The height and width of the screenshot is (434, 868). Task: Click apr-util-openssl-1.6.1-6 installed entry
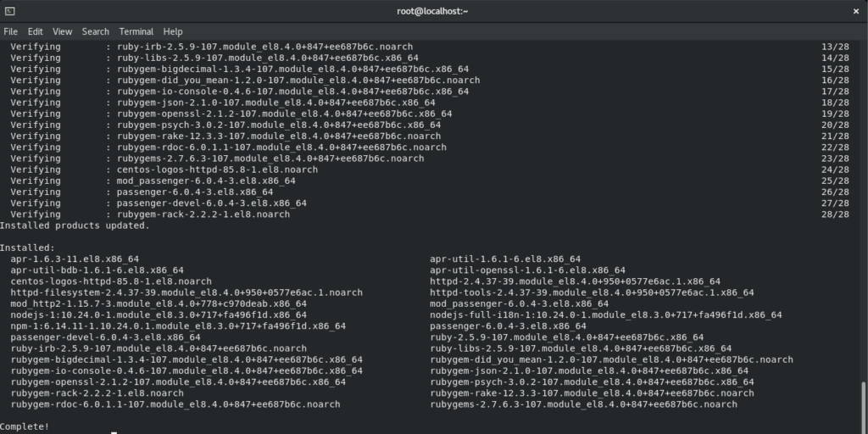tap(527, 270)
